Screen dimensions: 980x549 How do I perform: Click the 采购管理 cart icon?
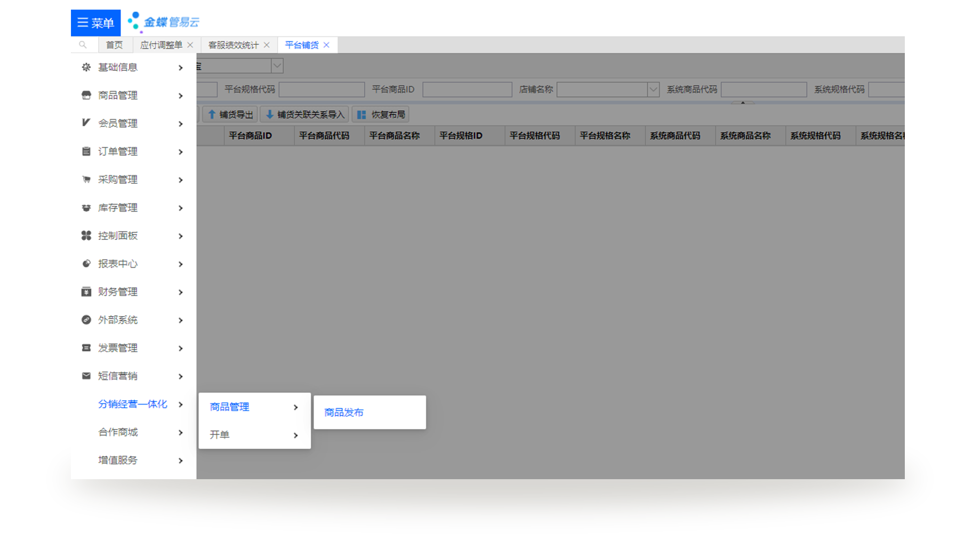point(86,180)
